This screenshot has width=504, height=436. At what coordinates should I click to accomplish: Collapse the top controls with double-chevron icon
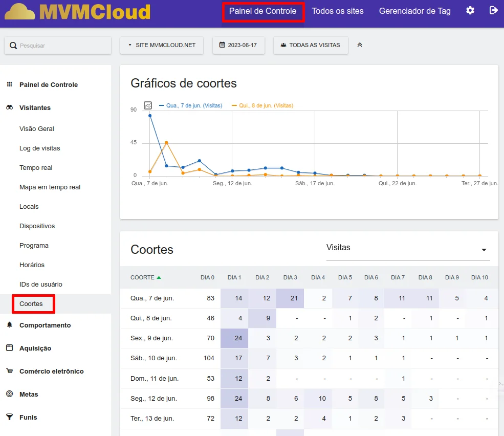click(360, 45)
